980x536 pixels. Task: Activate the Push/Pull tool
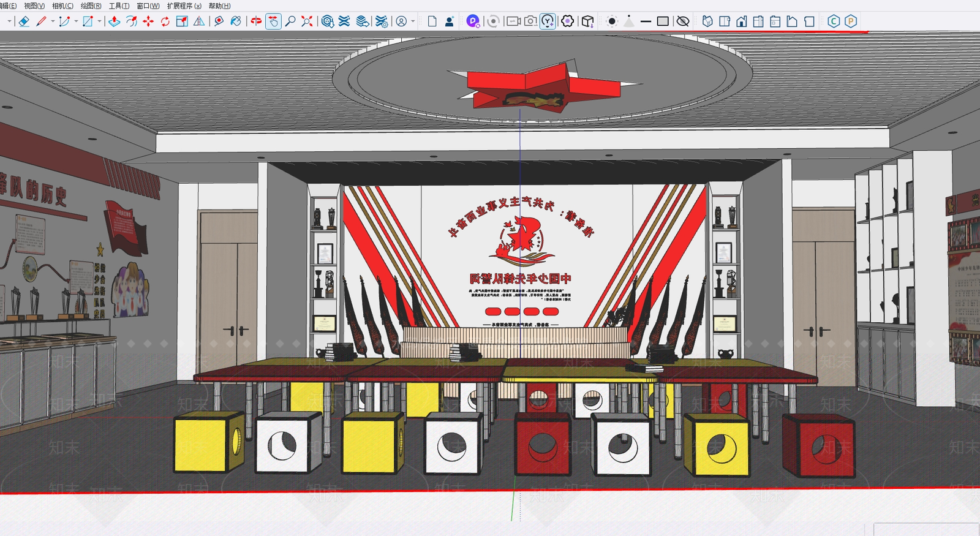point(115,21)
